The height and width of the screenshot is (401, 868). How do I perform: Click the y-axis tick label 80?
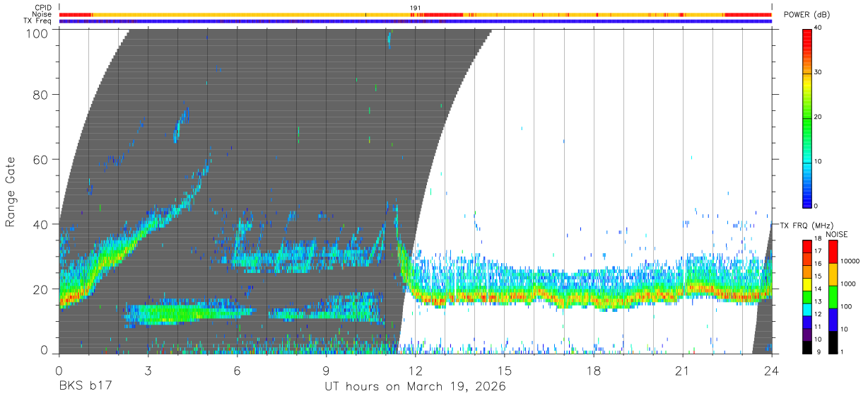point(40,95)
